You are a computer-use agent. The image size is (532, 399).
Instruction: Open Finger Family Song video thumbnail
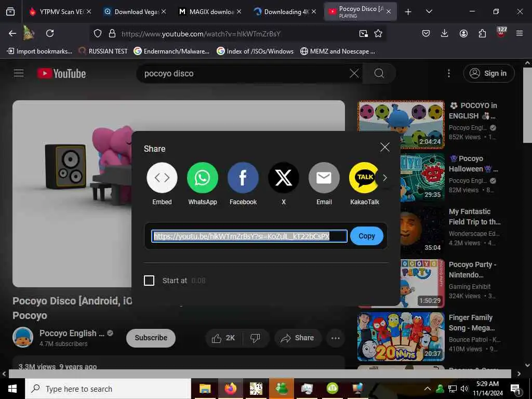tap(401, 337)
